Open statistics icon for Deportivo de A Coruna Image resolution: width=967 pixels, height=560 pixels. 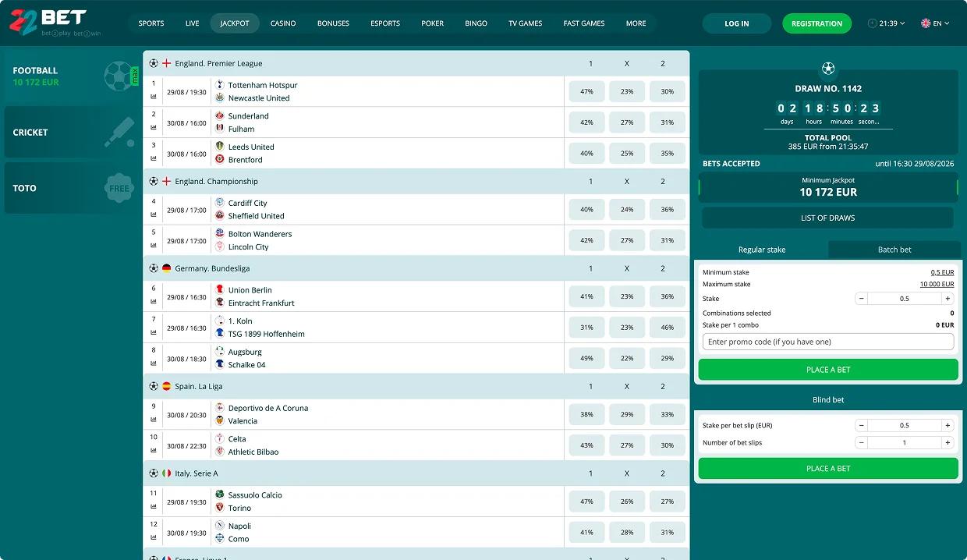coord(154,420)
